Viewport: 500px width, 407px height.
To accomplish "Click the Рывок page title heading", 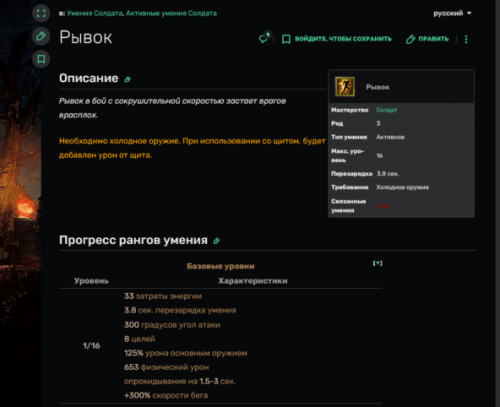I will pyautogui.click(x=86, y=37).
